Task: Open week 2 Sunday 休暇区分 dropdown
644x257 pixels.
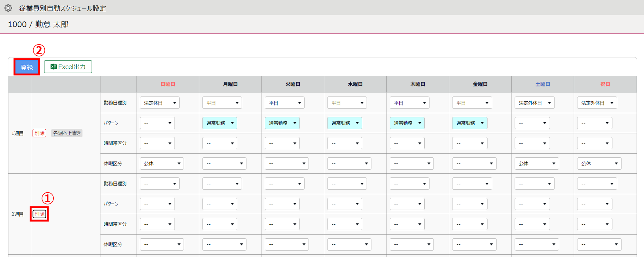Action: (x=162, y=244)
